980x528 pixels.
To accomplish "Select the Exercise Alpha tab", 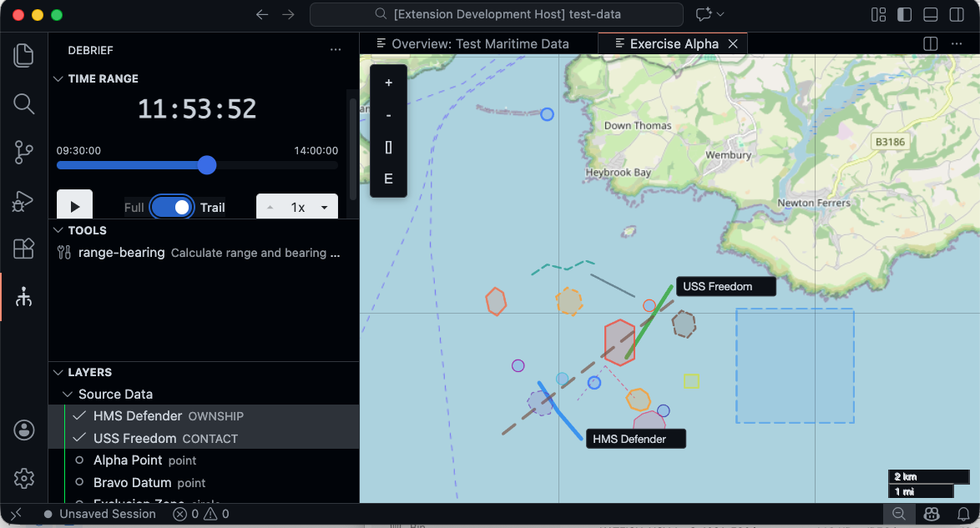I will coord(668,43).
